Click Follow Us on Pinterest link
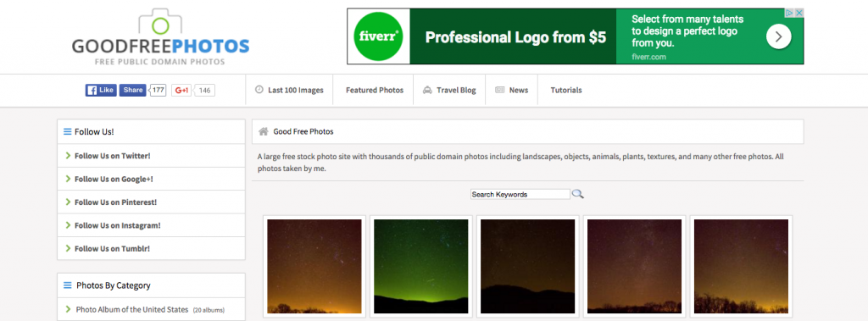868x321 pixels. (x=115, y=202)
